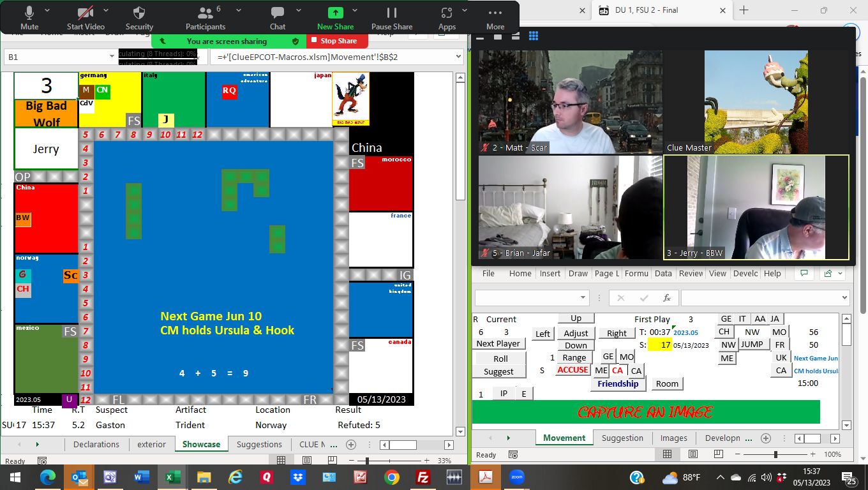This screenshot has height=490, width=868.
Task: Open the Zoom Participants panel
Action: coord(206,18)
